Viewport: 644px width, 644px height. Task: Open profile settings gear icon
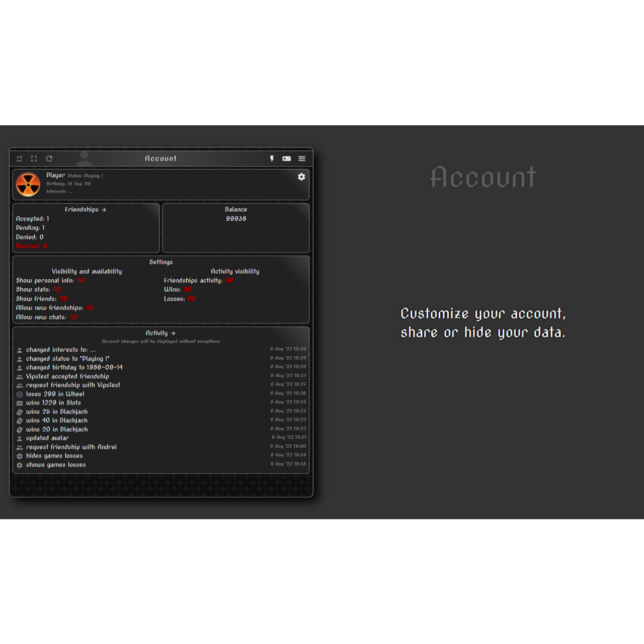(x=301, y=177)
